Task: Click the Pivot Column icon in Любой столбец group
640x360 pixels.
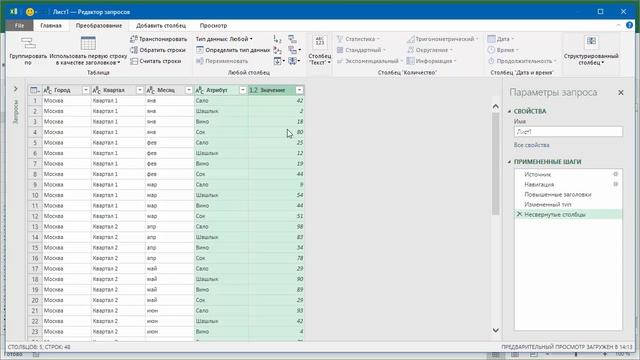Action: tap(292, 39)
